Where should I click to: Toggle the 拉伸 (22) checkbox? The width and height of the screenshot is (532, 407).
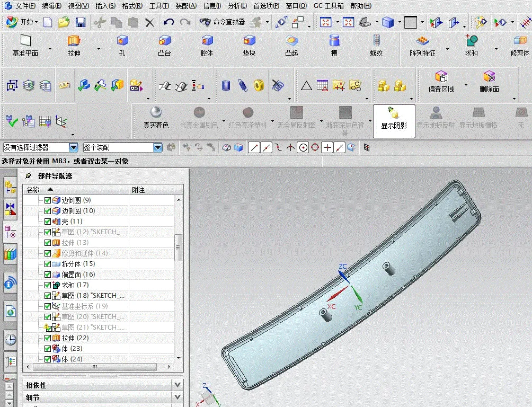coord(48,338)
